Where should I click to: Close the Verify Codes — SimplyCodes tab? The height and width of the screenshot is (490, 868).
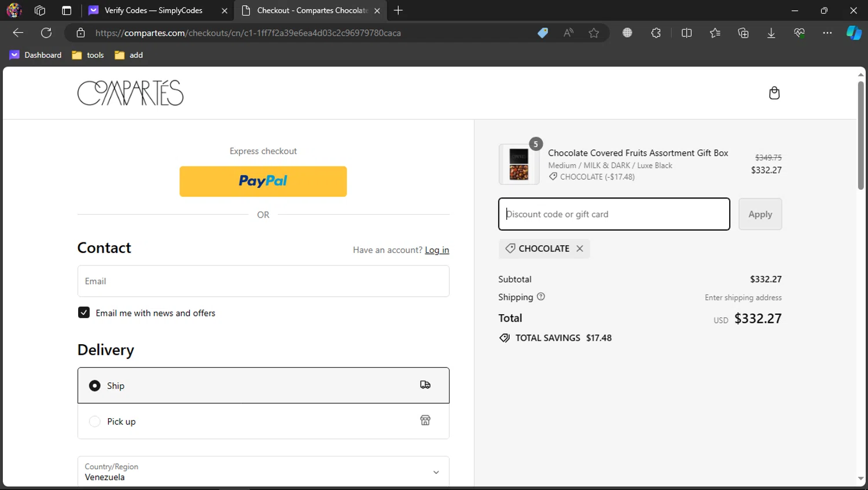pyautogui.click(x=225, y=10)
